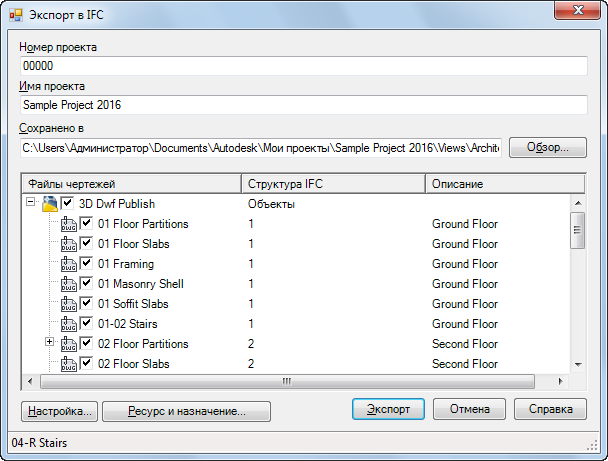Open the Справка help button

point(550,409)
